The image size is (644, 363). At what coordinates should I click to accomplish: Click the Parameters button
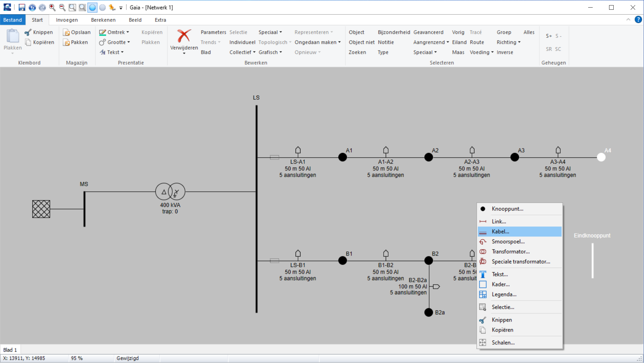pos(213,32)
